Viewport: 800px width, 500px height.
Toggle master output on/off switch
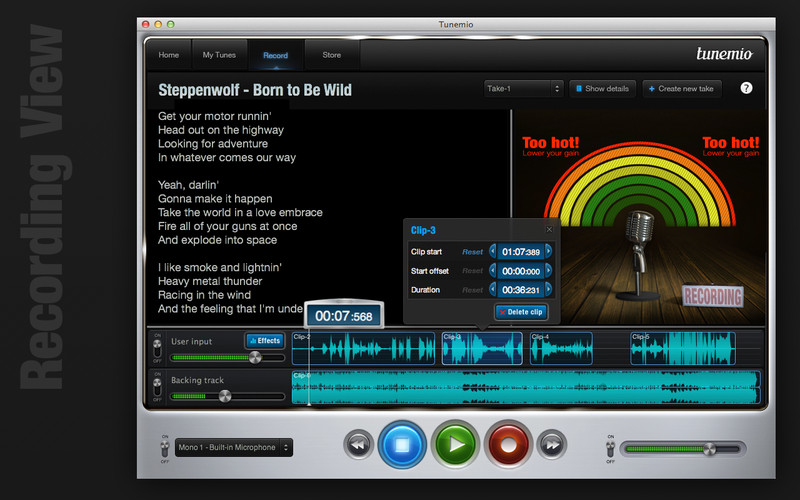(610, 449)
